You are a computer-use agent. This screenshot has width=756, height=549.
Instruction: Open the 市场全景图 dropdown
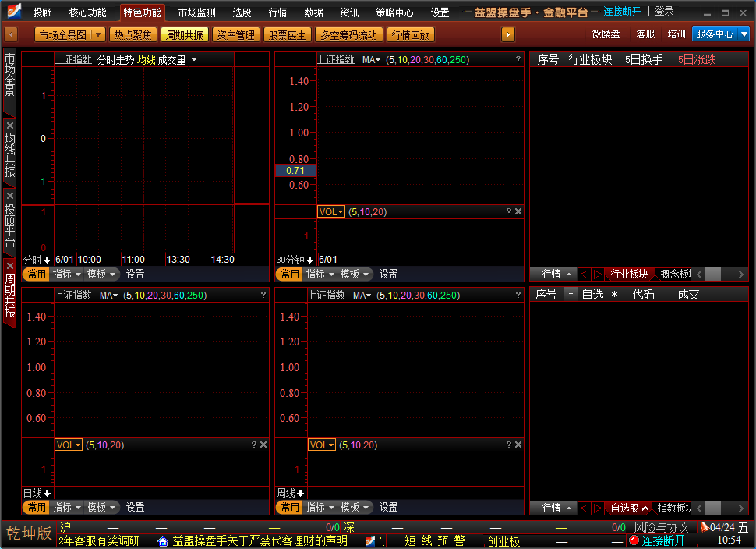coord(98,34)
